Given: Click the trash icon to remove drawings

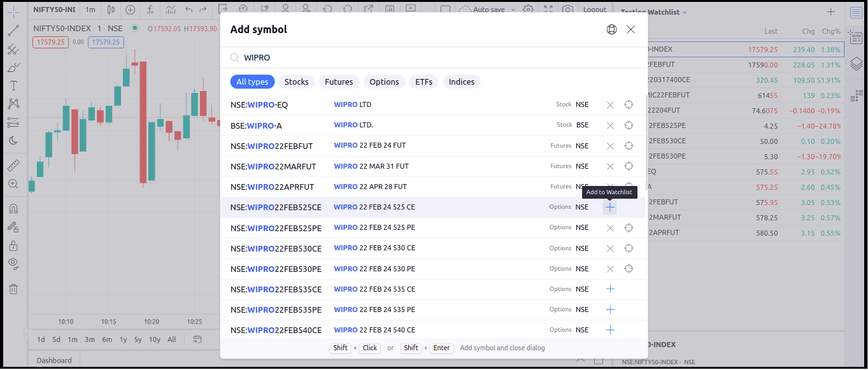Looking at the screenshot, I should point(13,288).
